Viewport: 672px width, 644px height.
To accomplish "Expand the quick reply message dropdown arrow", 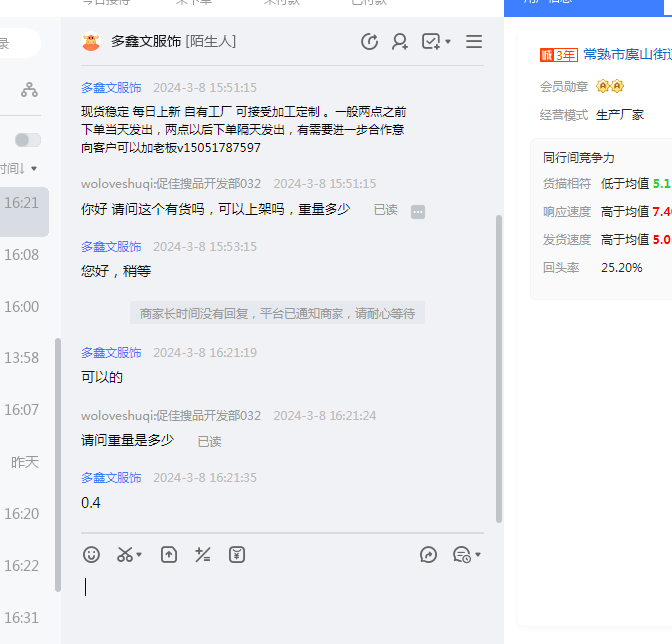I will coord(478,556).
